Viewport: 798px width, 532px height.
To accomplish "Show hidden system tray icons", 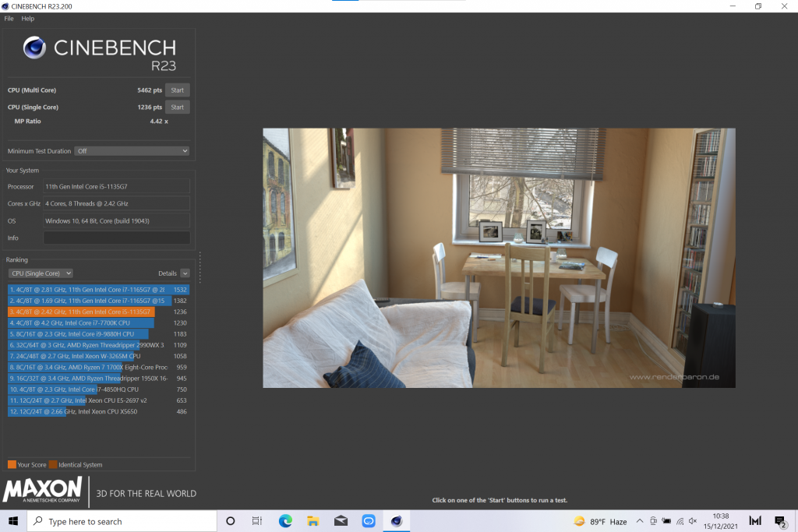I will (640, 521).
